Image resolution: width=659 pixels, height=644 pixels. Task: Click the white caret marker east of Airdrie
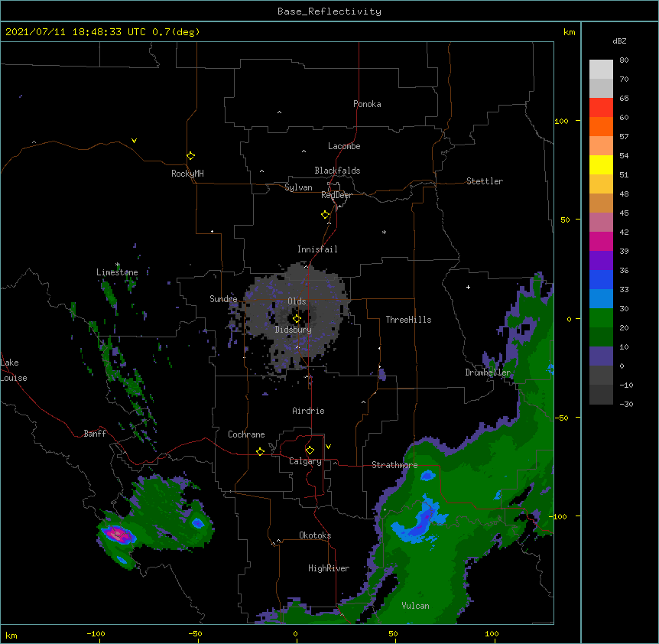(x=364, y=402)
